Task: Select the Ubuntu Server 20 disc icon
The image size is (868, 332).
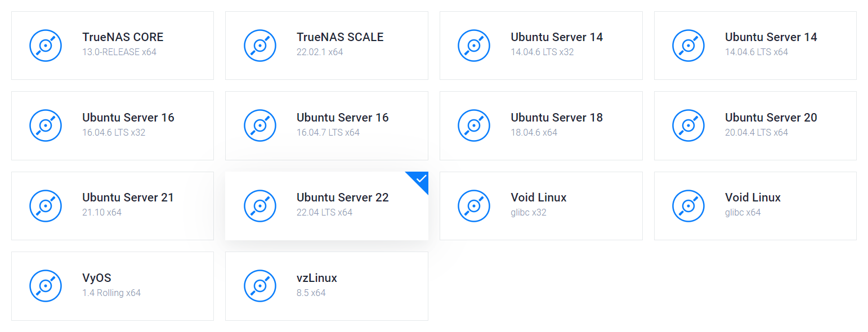Action: pos(688,125)
